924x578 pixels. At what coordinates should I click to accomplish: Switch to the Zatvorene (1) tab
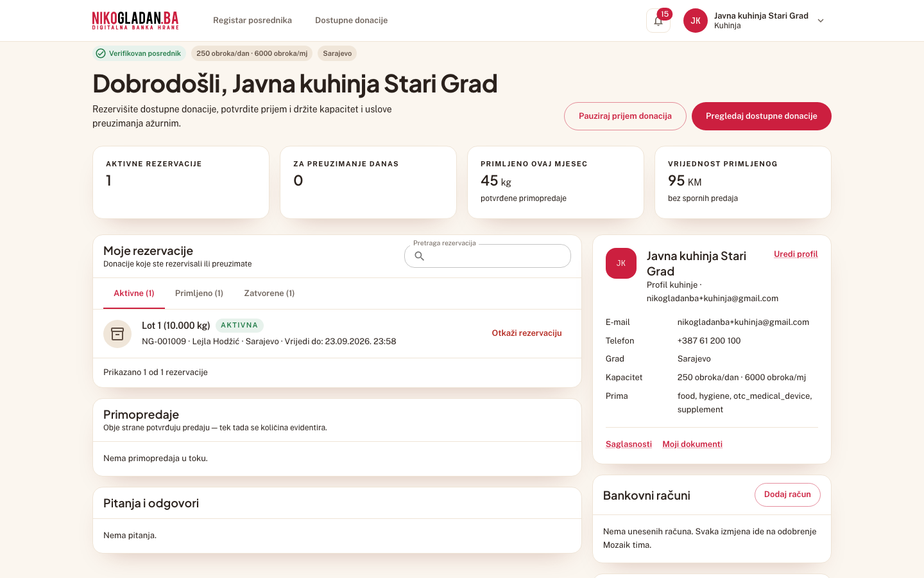pyautogui.click(x=269, y=293)
